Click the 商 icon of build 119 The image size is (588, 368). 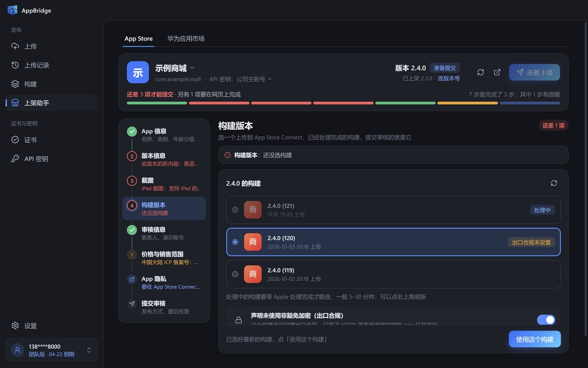click(253, 274)
